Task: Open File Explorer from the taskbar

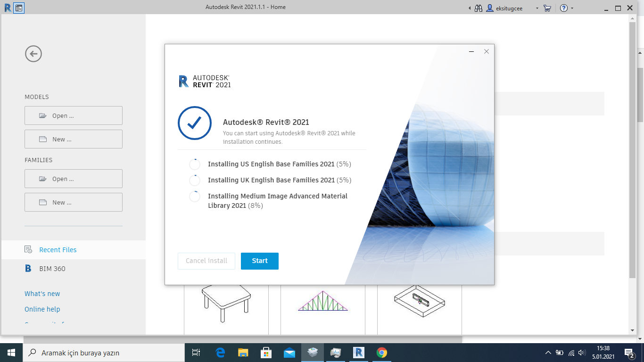Action: tap(243, 353)
